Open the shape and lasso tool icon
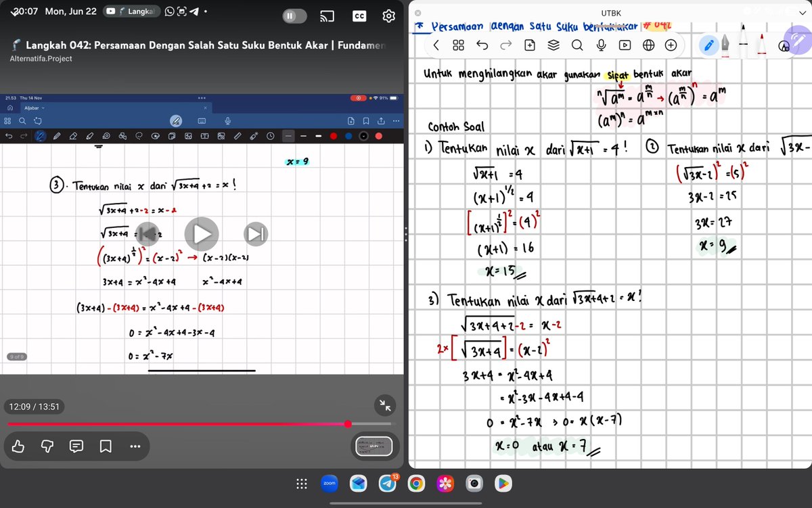 point(784,45)
